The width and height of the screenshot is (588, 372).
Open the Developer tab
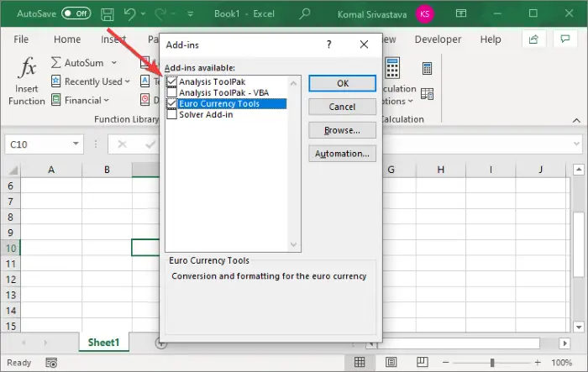[x=438, y=39]
